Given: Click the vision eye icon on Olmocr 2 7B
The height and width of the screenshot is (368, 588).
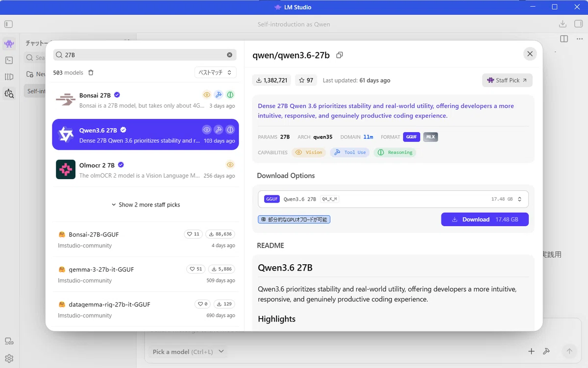Looking at the screenshot, I should tap(230, 164).
